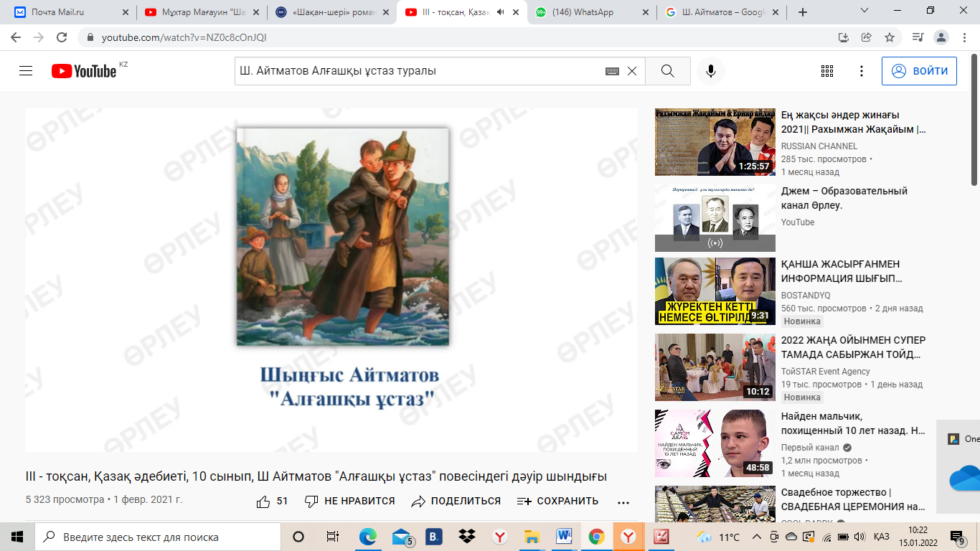The width and height of the screenshot is (980, 551).
Task: Reload the current YouTube page
Action: click(62, 37)
